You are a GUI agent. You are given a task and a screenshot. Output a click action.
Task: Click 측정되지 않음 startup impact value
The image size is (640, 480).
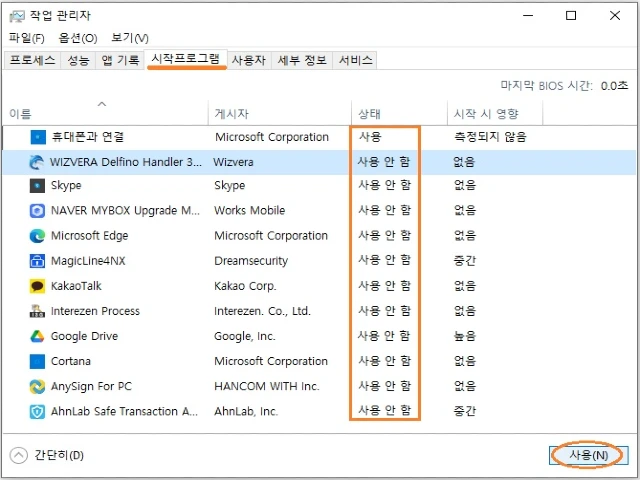(x=491, y=137)
